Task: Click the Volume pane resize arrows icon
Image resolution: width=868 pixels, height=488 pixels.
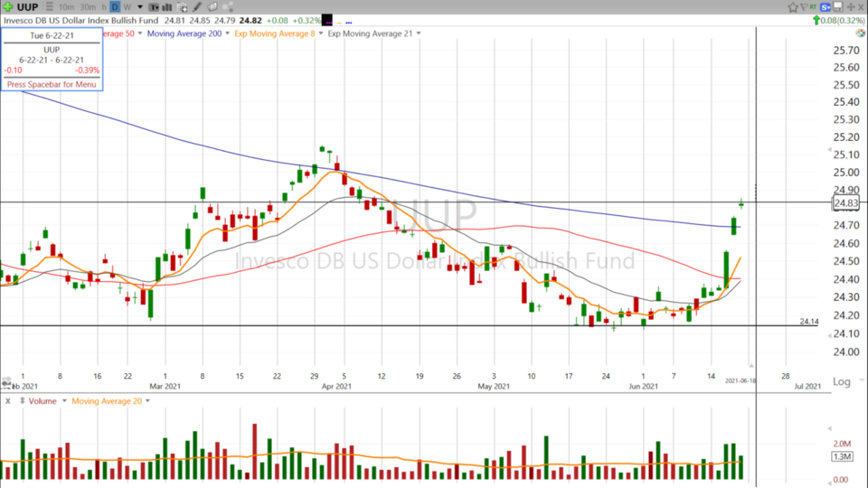Action: click(22, 400)
